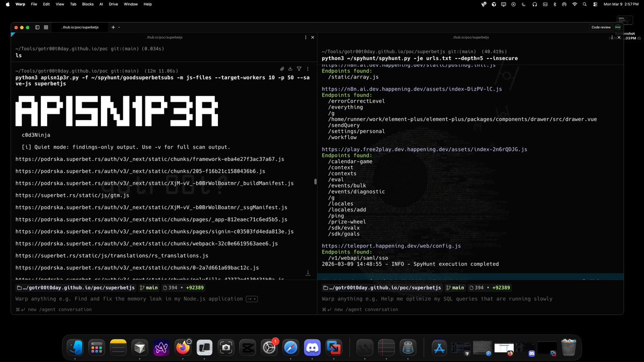Open git branch main chip in left pane
The image size is (644, 362).
pyautogui.click(x=149, y=287)
